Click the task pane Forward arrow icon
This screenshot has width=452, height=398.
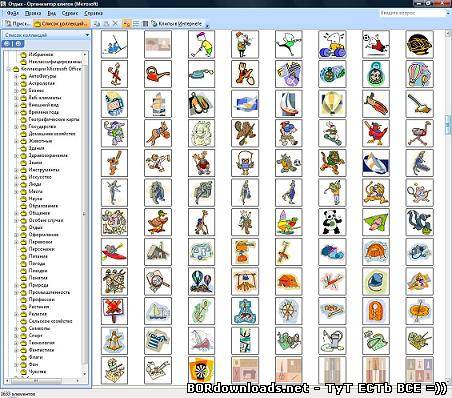pos(18,44)
